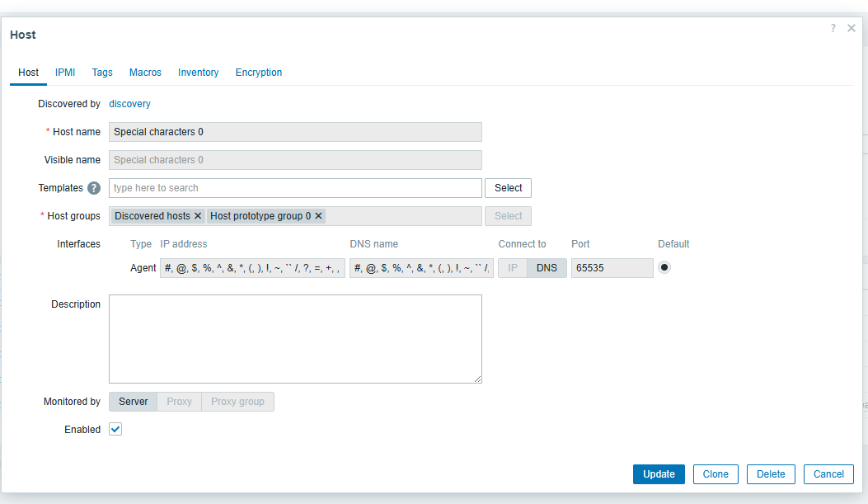Click the dialog help icon
Image resolution: width=868 pixels, height=504 pixels.
point(833,28)
